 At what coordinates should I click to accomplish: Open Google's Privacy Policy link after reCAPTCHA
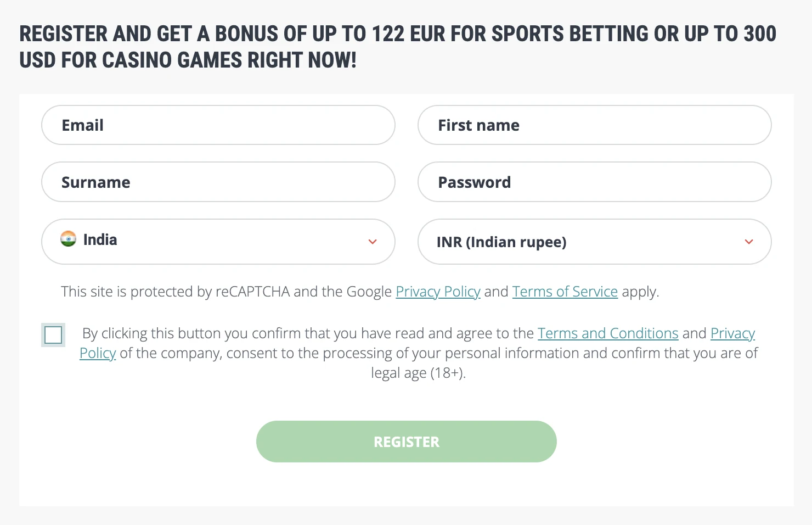click(x=438, y=292)
